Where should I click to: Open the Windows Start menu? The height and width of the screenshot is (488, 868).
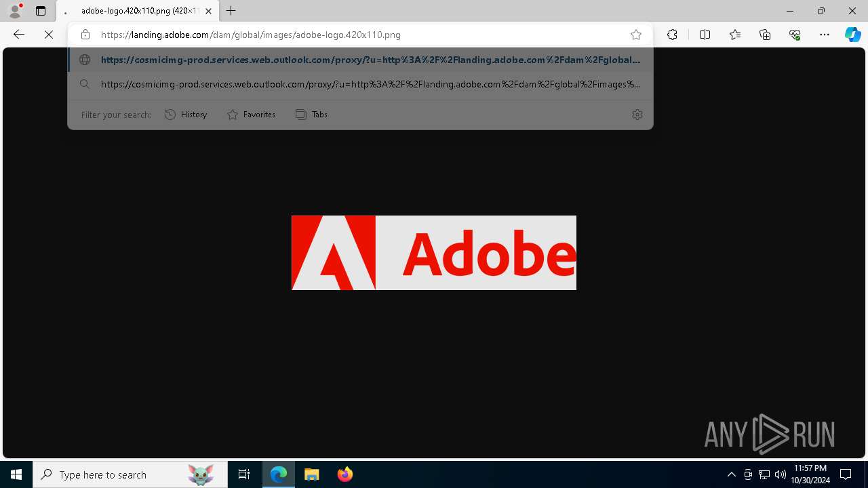coord(16,474)
